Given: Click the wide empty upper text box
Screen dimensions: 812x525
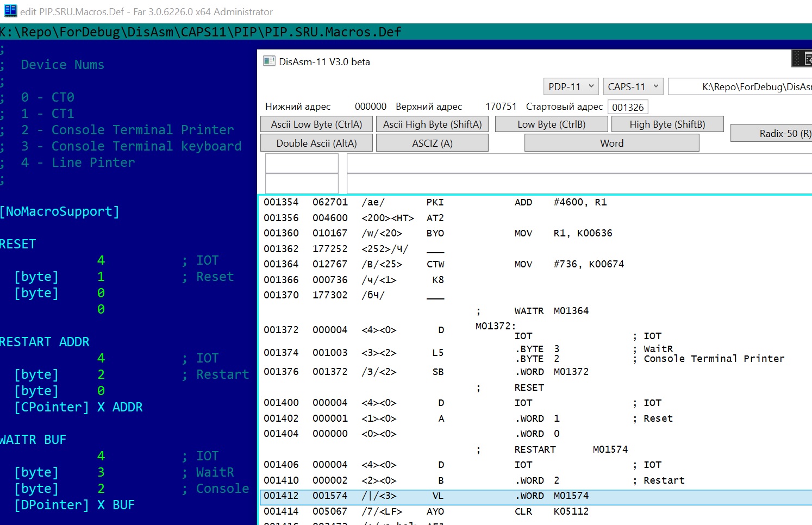Looking at the screenshot, I should click(x=579, y=163).
